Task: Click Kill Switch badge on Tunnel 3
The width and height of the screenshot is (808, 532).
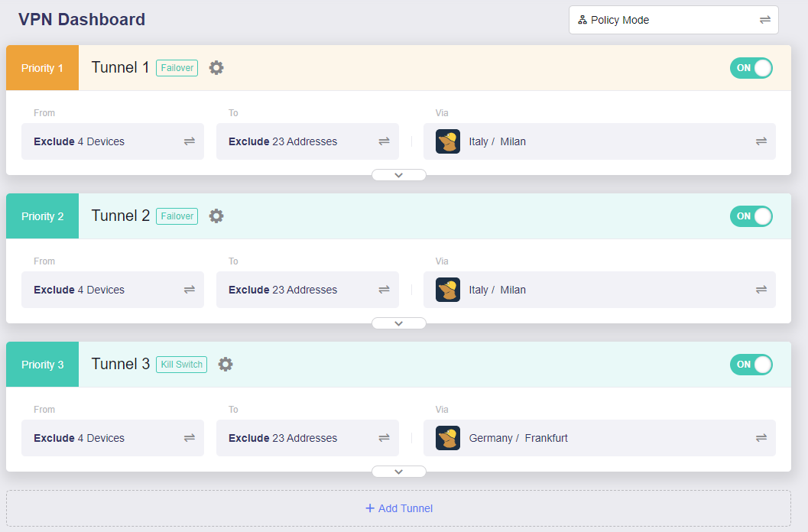Action: click(181, 365)
